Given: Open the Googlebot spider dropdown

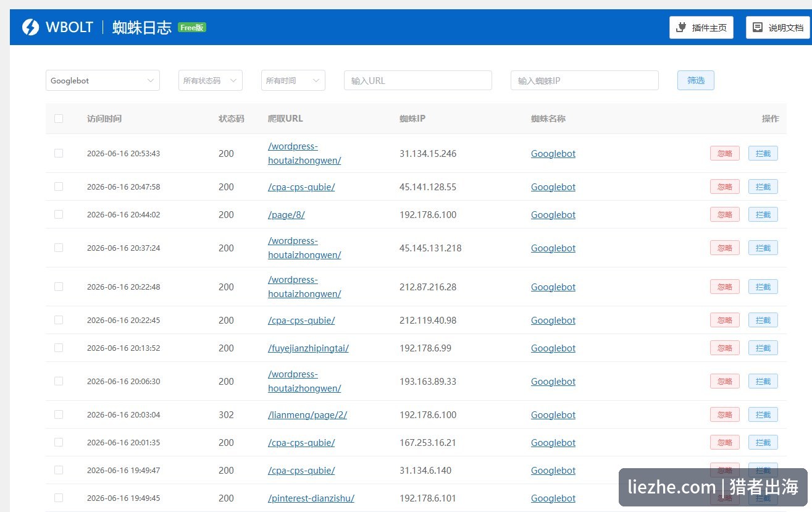Looking at the screenshot, I should pos(103,80).
